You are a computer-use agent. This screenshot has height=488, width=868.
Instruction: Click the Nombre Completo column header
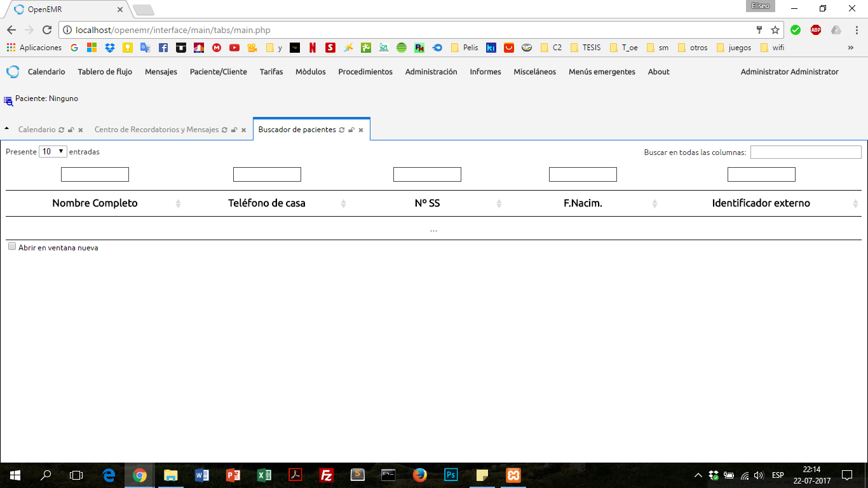coord(95,203)
